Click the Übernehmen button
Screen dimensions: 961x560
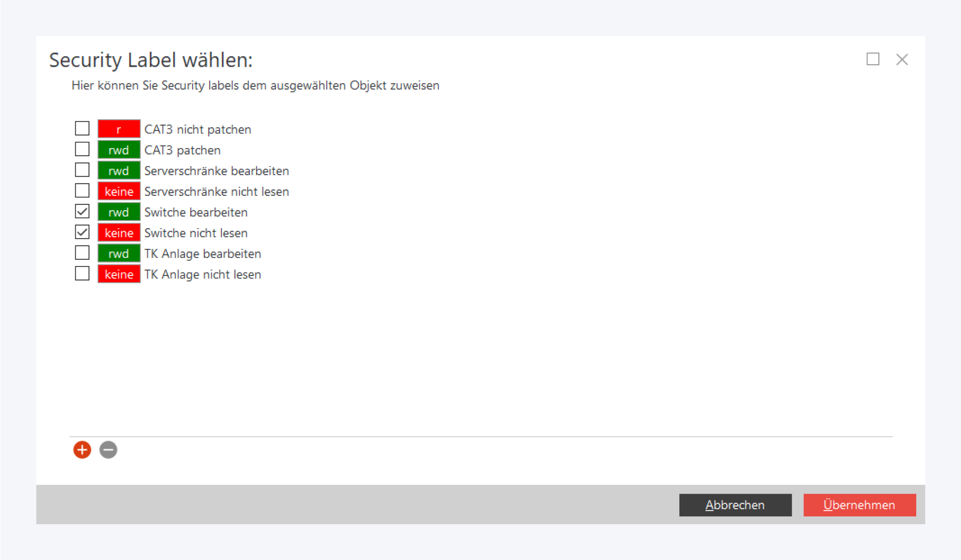[x=859, y=505]
